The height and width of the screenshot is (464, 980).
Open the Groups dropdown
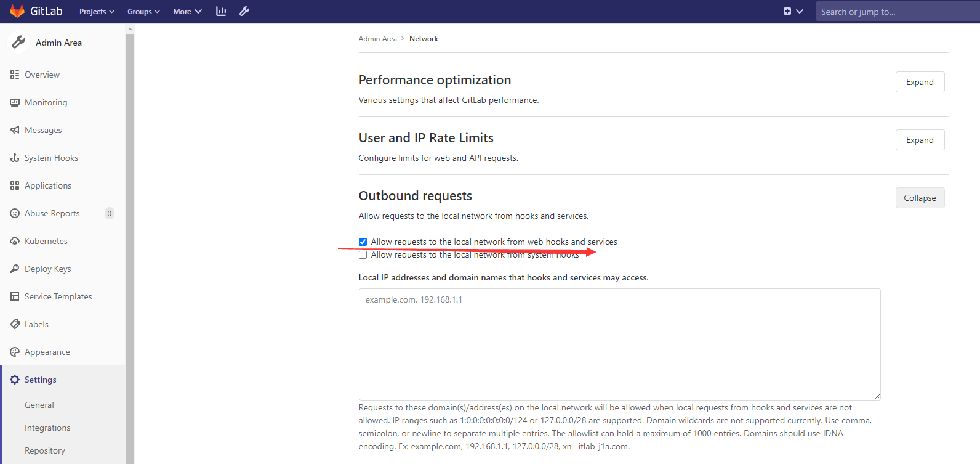point(143,12)
